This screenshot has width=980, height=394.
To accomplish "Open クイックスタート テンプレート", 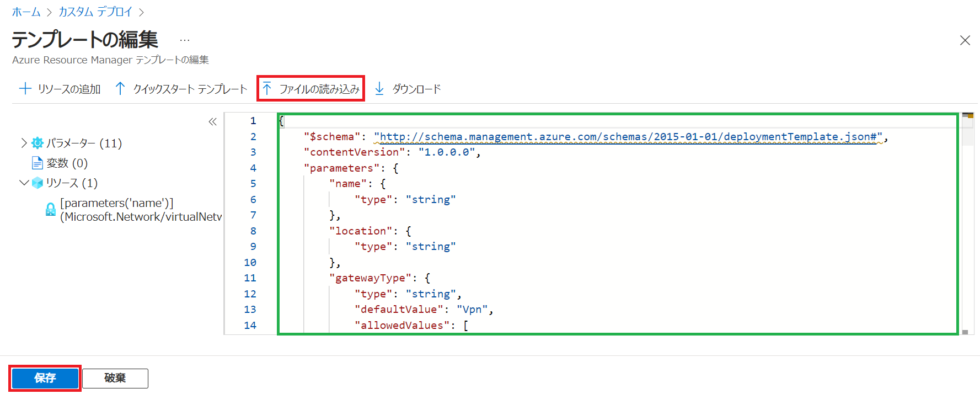I will click(x=190, y=89).
